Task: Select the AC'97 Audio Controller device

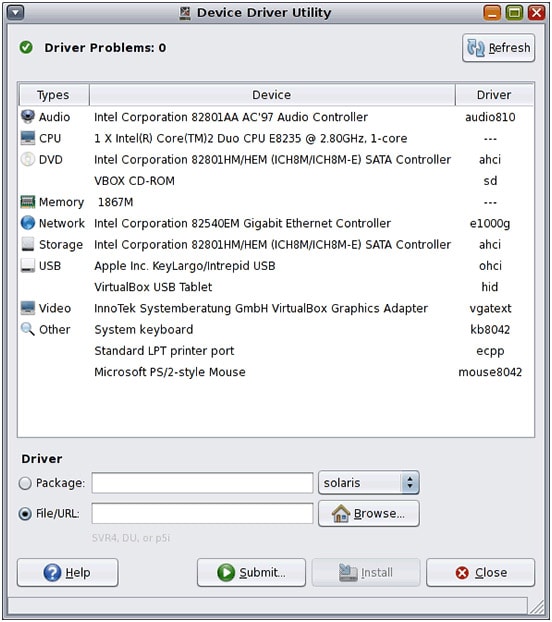Action: tap(231, 117)
